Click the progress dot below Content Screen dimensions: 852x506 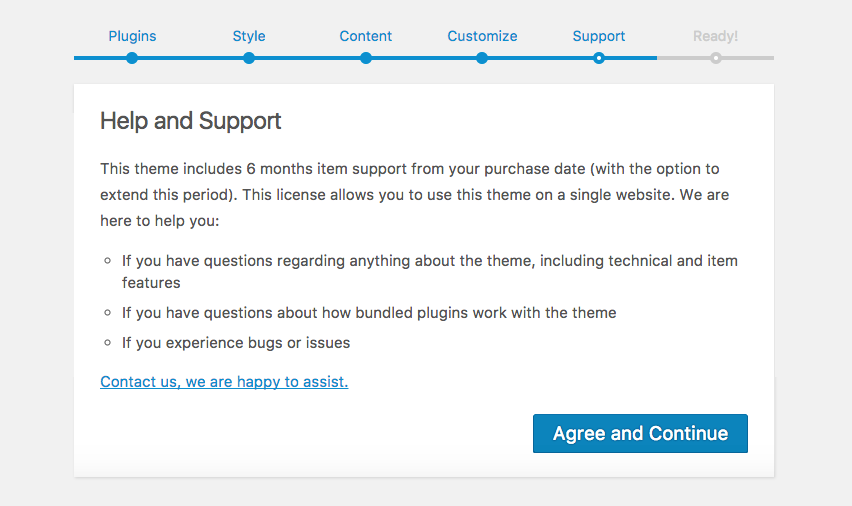pyautogui.click(x=366, y=58)
